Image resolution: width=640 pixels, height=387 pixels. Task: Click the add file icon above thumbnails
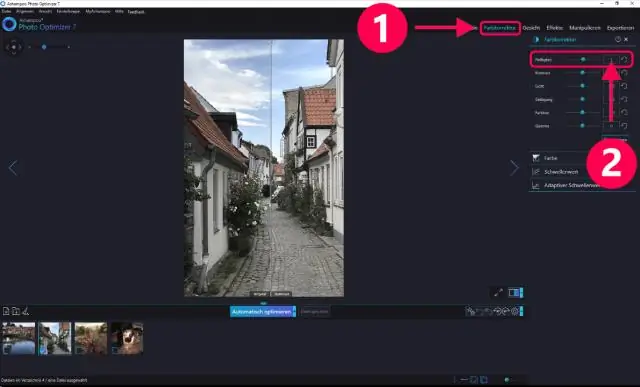point(6,311)
